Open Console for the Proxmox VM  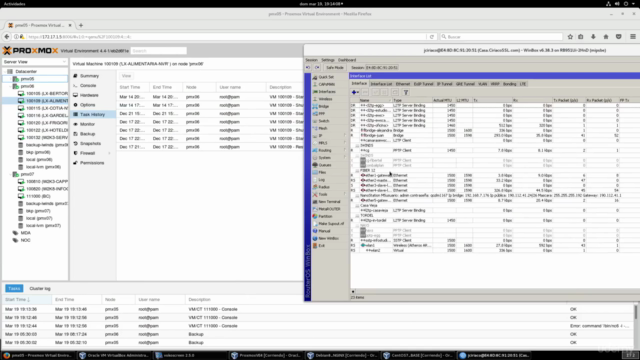pos(88,86)
